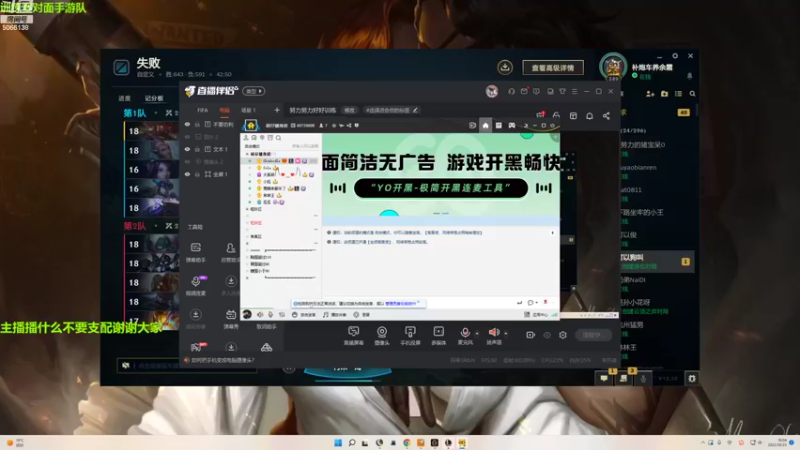
Task: Open Windows Start button on taskbar
Action: click(338, 443)
